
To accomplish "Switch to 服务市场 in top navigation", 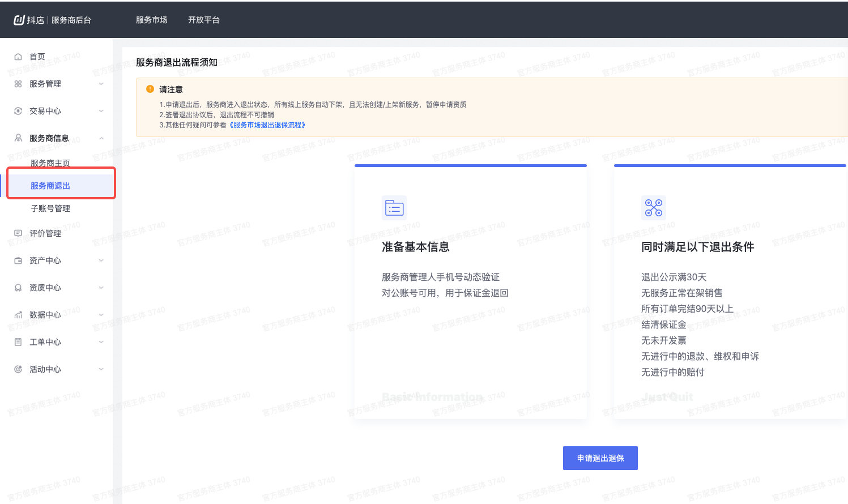I will (151, 19).
